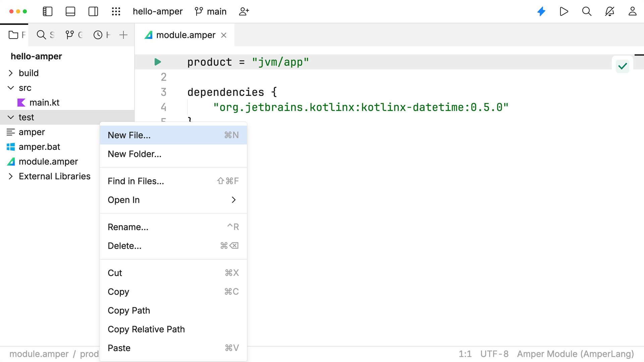Click the add collaborator icon
Viewport: 644px width, 362px height.
[x=244, y=11]
